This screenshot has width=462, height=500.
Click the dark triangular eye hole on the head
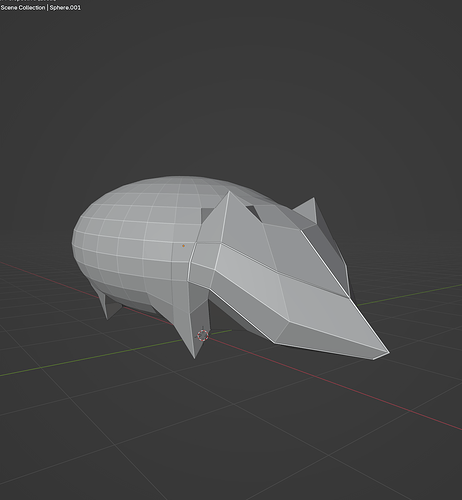click(x=254, y=212)
